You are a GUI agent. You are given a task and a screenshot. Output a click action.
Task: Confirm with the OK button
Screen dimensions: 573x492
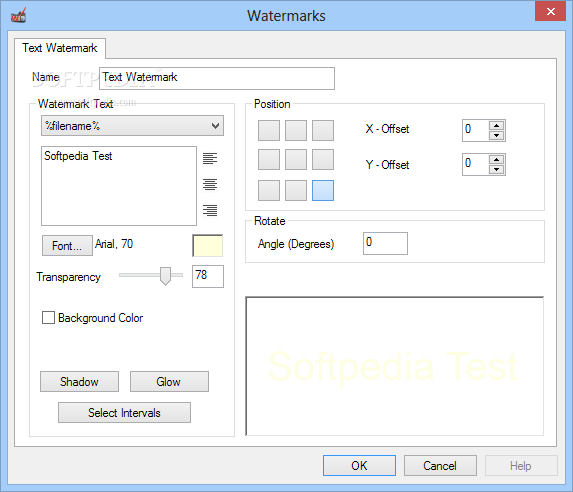point(359,465)
